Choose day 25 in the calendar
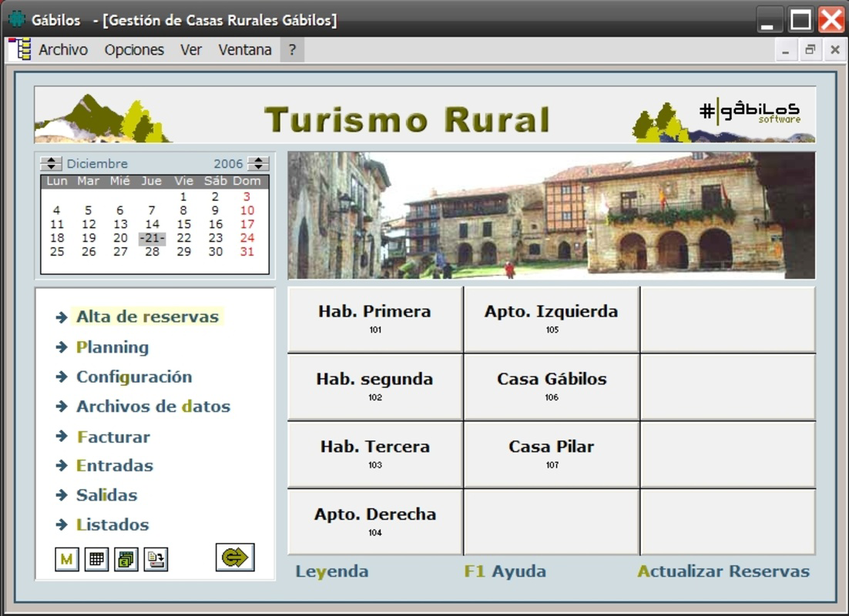The height and width of the screenshot is (616, 849). tap(57, 252)
